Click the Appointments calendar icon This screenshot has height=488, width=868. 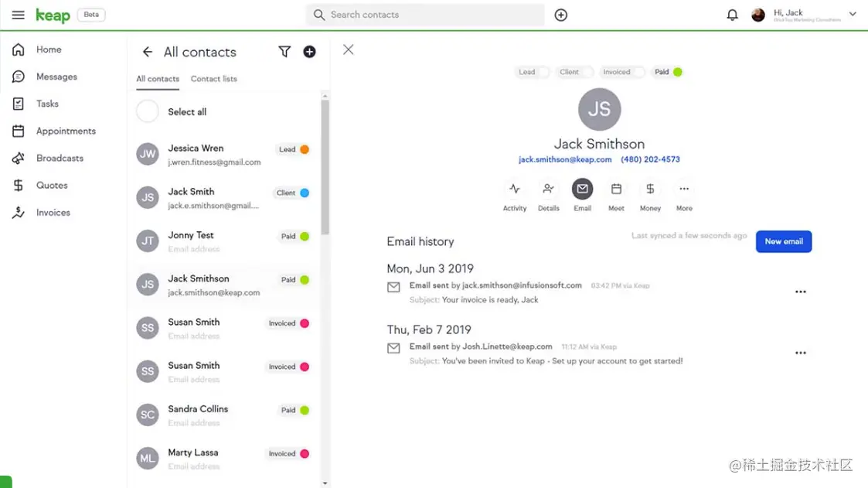[x=19, y=131]
